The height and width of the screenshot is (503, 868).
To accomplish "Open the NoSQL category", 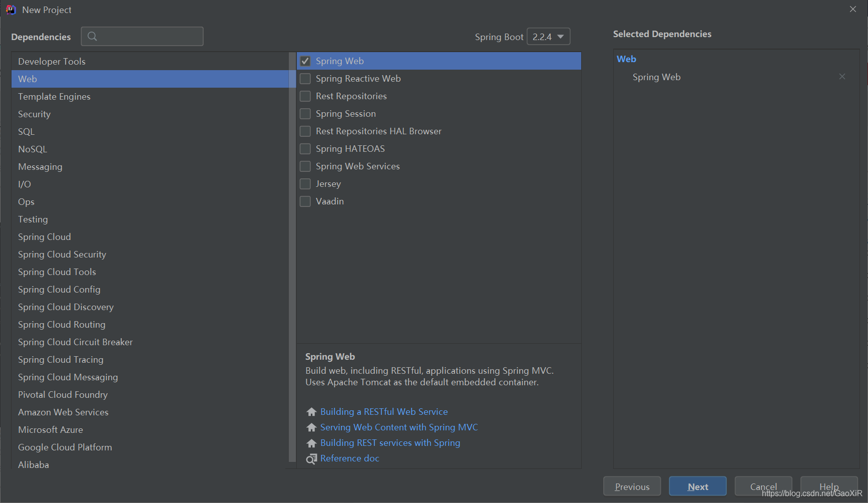I will (150, 149).
